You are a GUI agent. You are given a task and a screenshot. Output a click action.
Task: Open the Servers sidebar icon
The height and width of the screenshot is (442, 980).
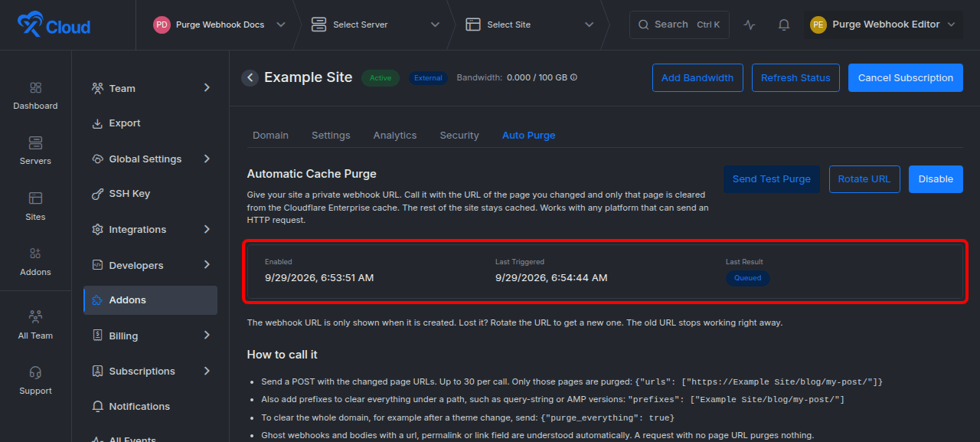(x=35, y=143)
